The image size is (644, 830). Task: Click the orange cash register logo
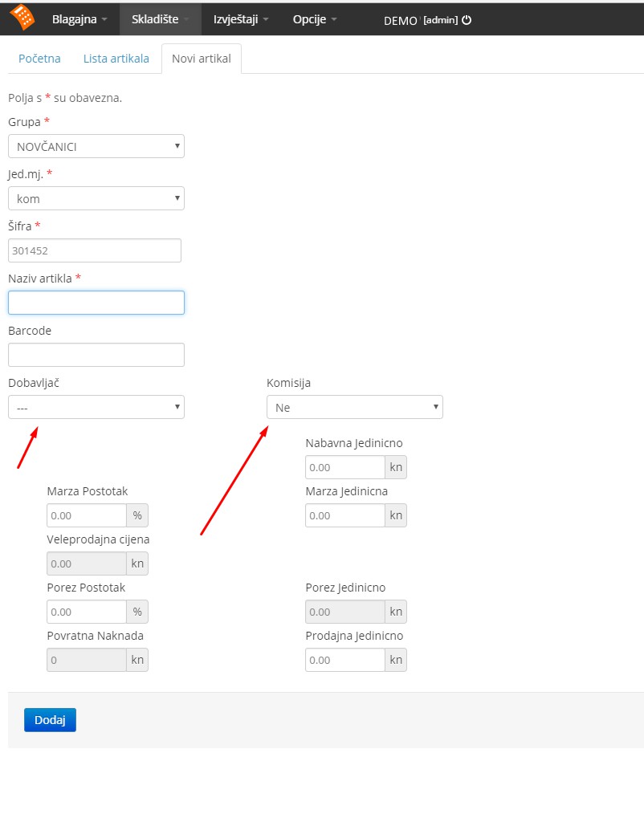22,18
